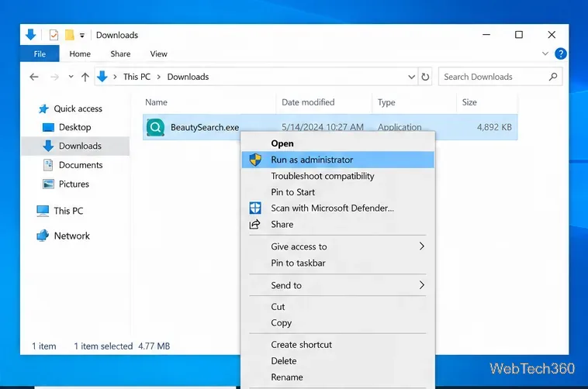The width and height of the screenshot is (588, 389).
Task: Click the Search Downloads input field
Action: [500, 77]
